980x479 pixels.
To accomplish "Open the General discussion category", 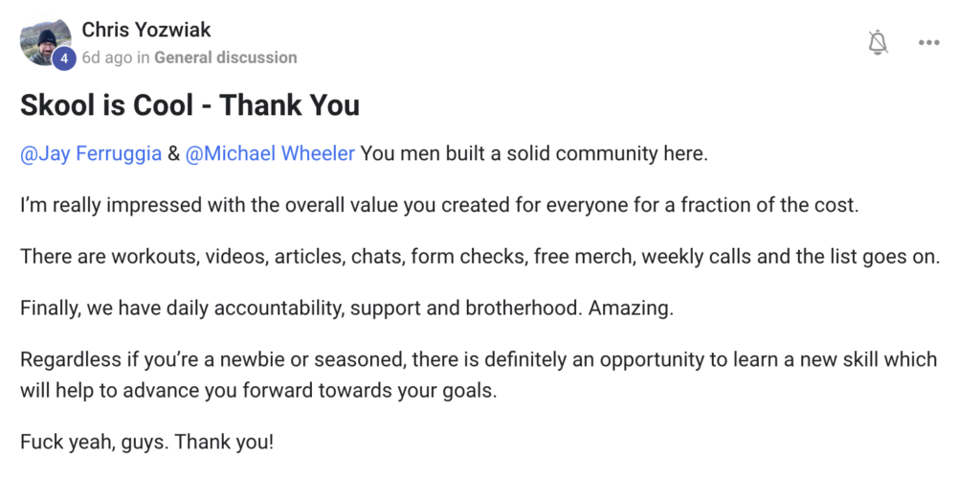I will pos(225,57).
